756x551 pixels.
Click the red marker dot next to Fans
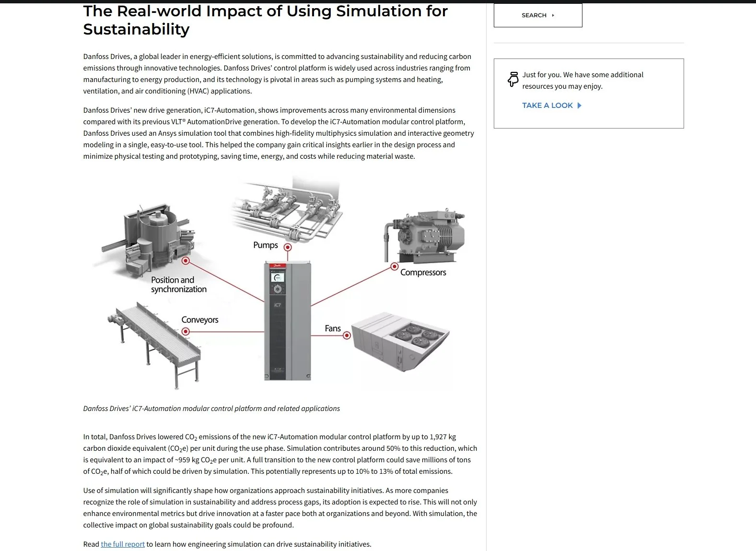347,335
